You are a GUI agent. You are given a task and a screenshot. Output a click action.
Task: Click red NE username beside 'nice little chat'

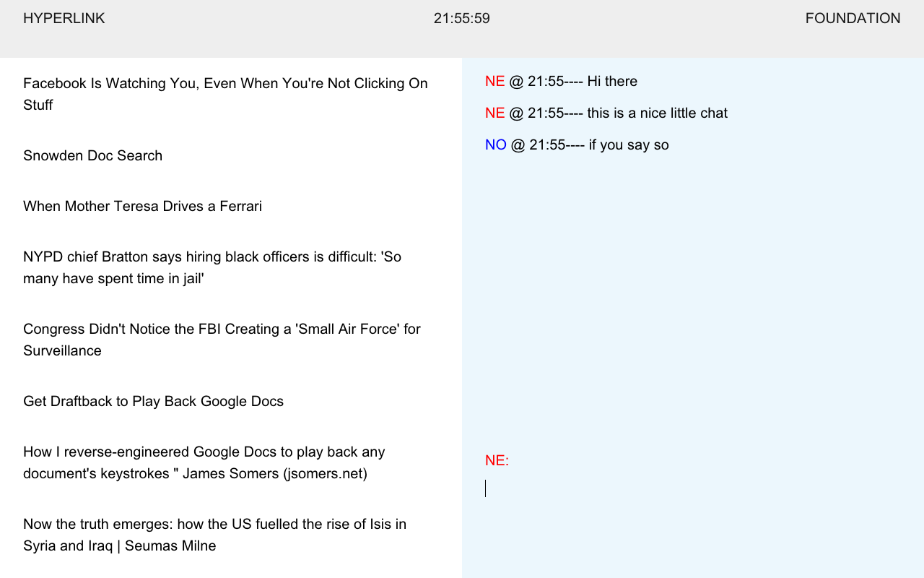[494, 113]
